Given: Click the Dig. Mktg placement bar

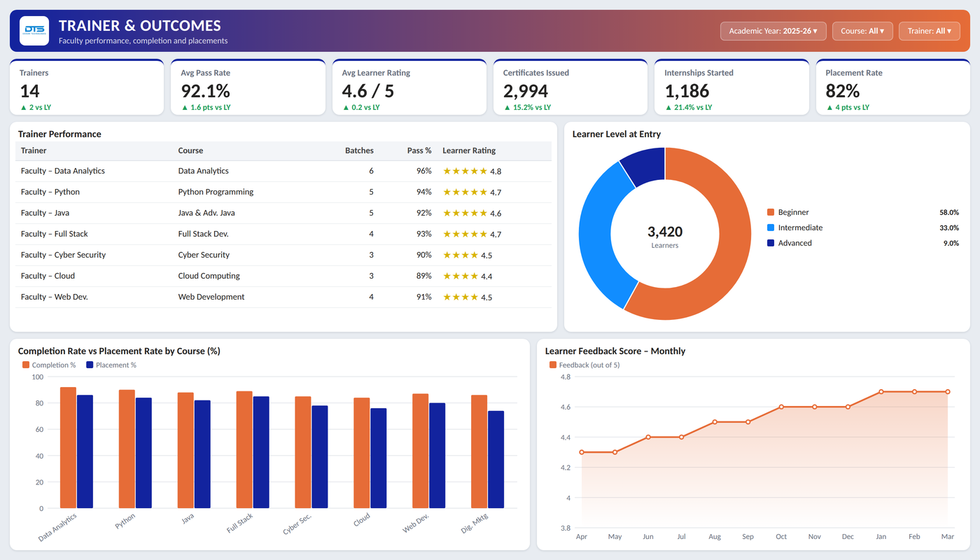Looking at the screenshot, I should click(496, 459).
